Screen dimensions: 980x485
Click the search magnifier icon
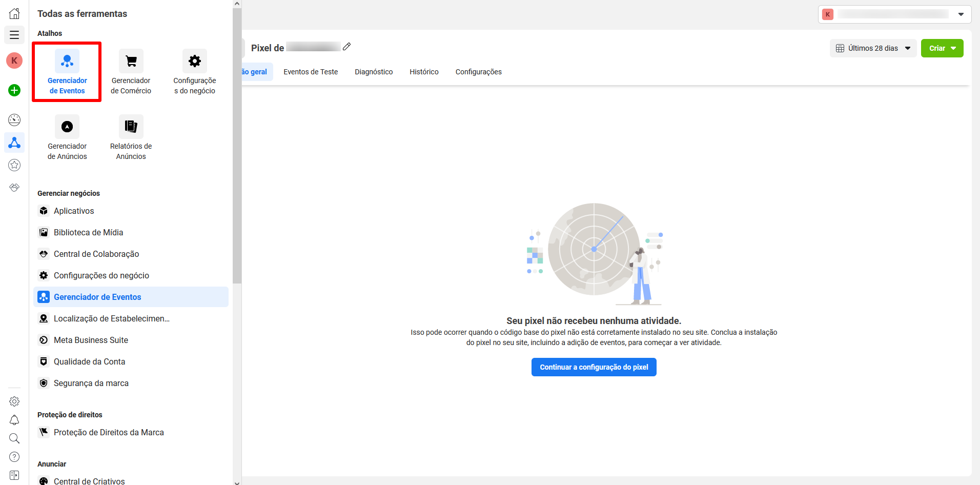pos(14,438)
